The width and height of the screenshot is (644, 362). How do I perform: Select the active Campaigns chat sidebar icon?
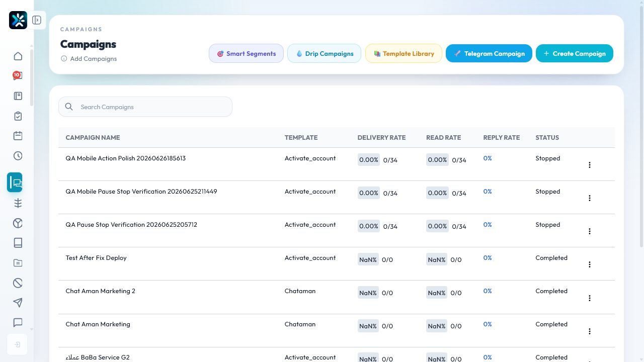coord(15,183)
